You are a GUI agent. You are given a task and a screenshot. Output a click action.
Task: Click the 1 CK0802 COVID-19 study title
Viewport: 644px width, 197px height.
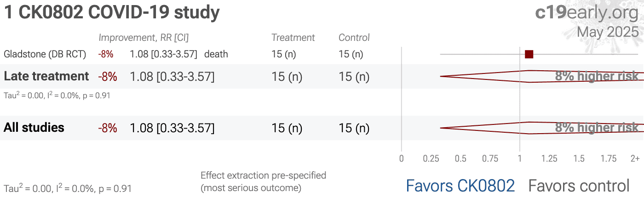112,13
